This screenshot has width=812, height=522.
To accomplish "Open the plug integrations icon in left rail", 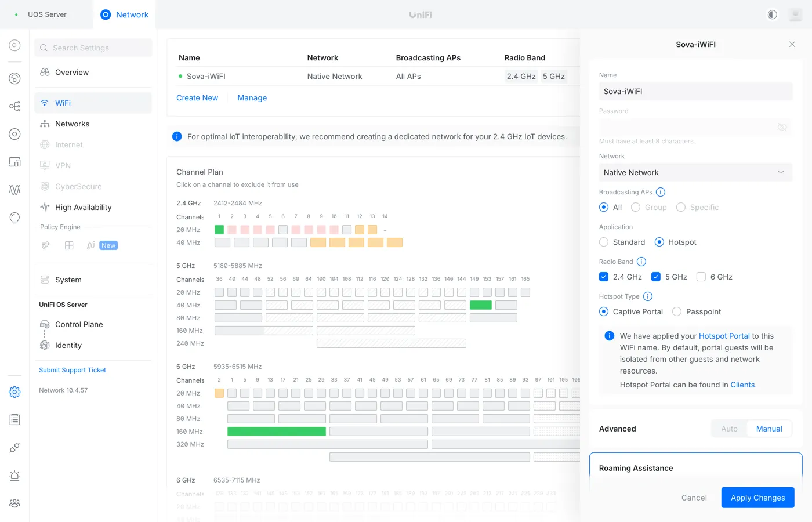I will pos(15,447).
